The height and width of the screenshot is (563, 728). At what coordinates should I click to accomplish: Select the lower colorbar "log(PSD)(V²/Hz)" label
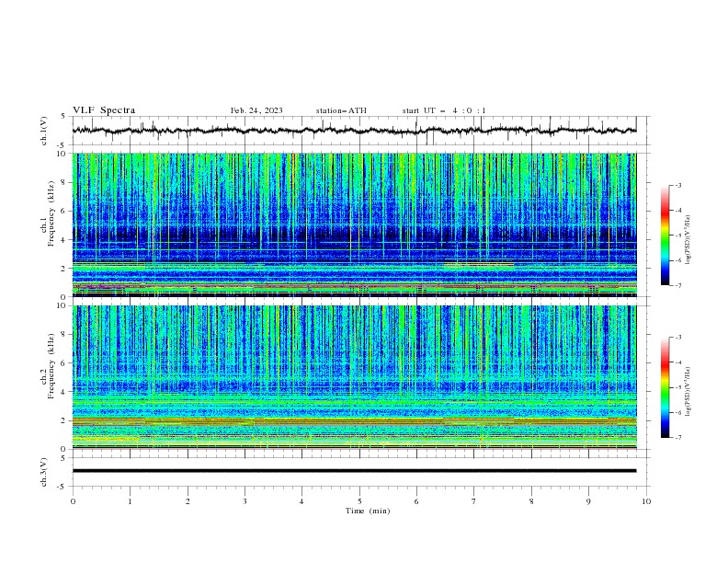click(x=688, y=391)
